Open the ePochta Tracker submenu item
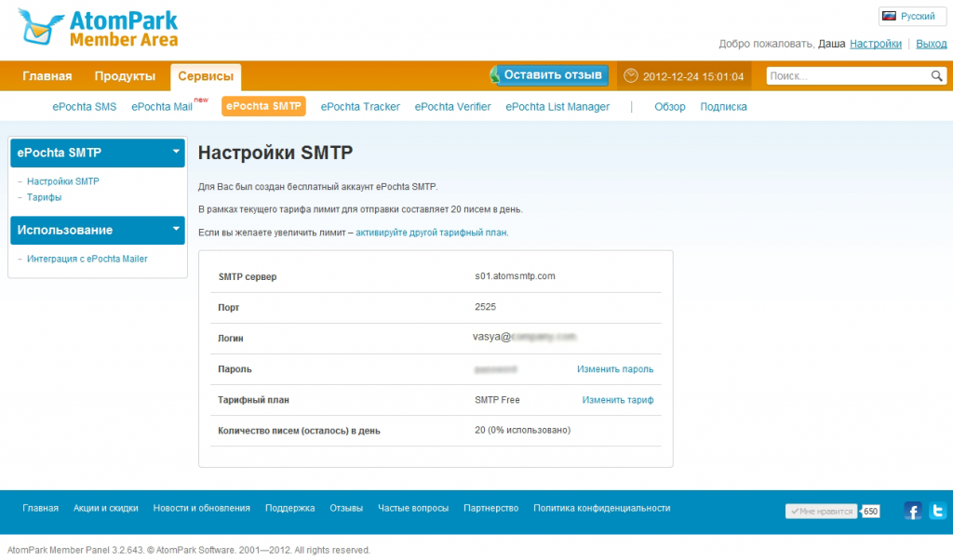This screenshot has width=953, height=560. click(x=360, y=107)
